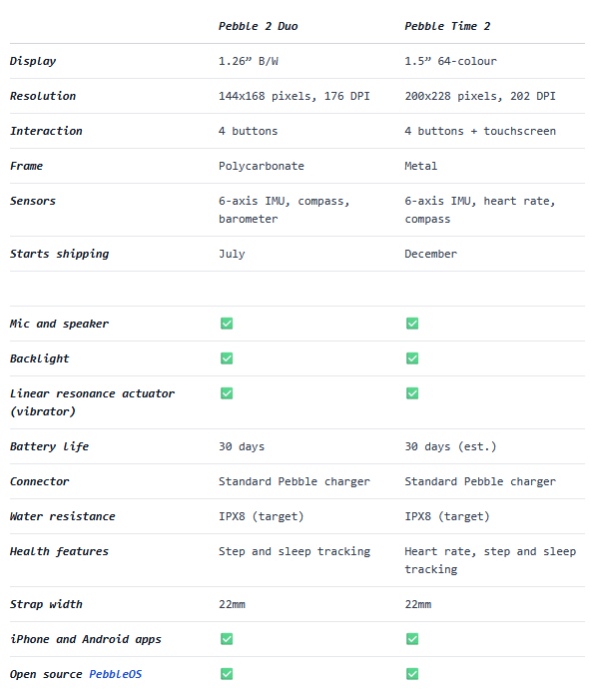Click the Display row label
Image resolution: width=590 pixels, height=700 pixels.
(33, 61)
